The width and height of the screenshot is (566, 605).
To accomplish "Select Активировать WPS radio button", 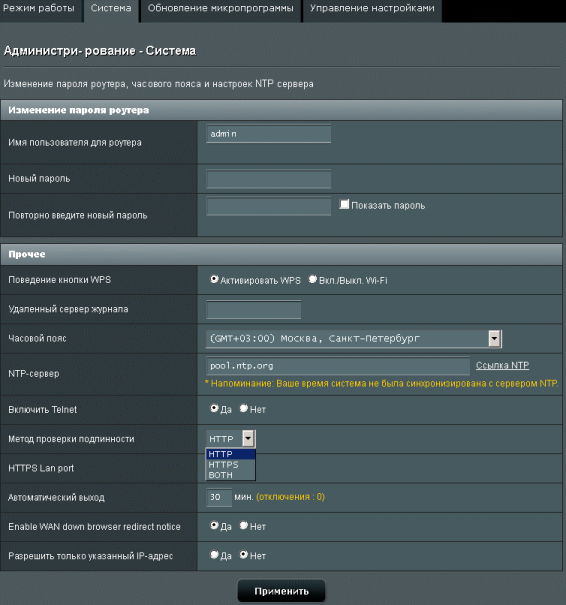I will coord(214,279).
